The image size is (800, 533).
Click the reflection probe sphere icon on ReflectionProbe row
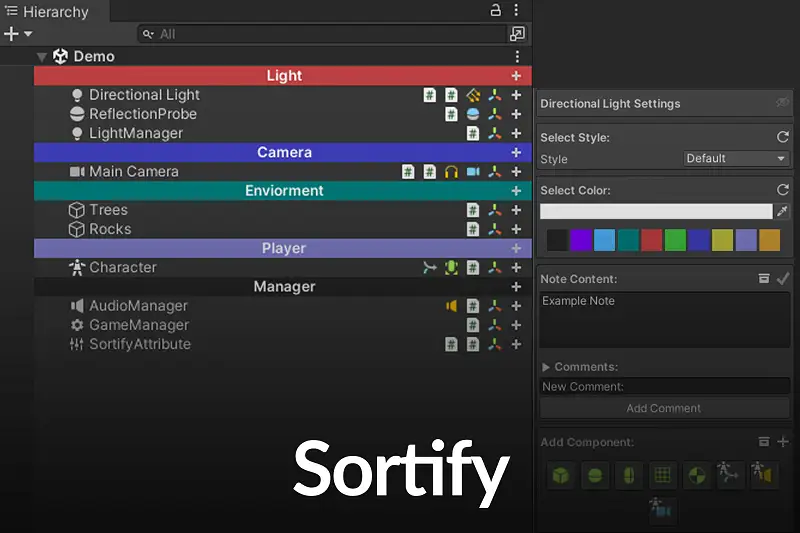coord(473,114)
